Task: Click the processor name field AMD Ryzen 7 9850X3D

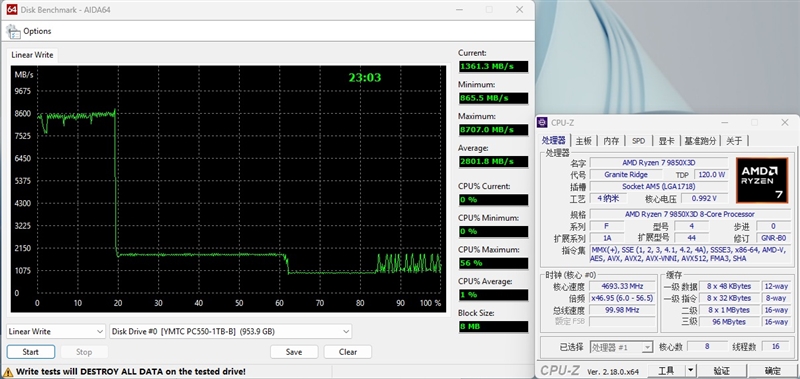Action: [658, 163]
